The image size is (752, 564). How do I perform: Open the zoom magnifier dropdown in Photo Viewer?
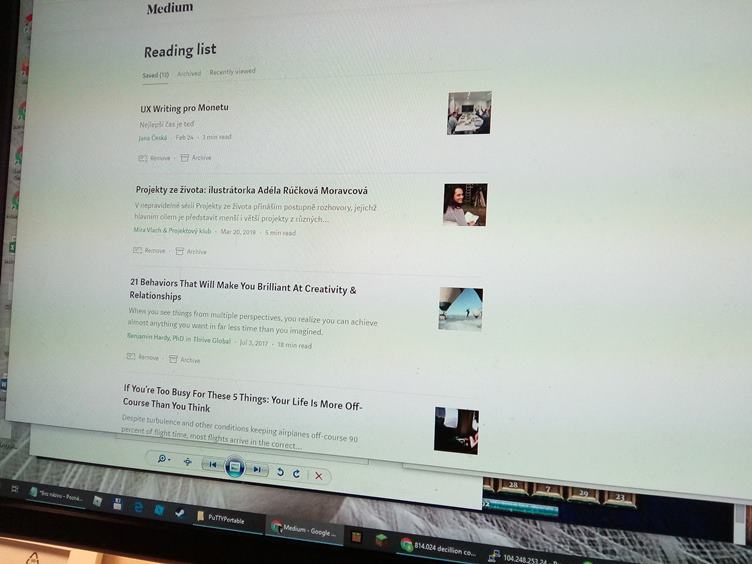pos(164,459)
